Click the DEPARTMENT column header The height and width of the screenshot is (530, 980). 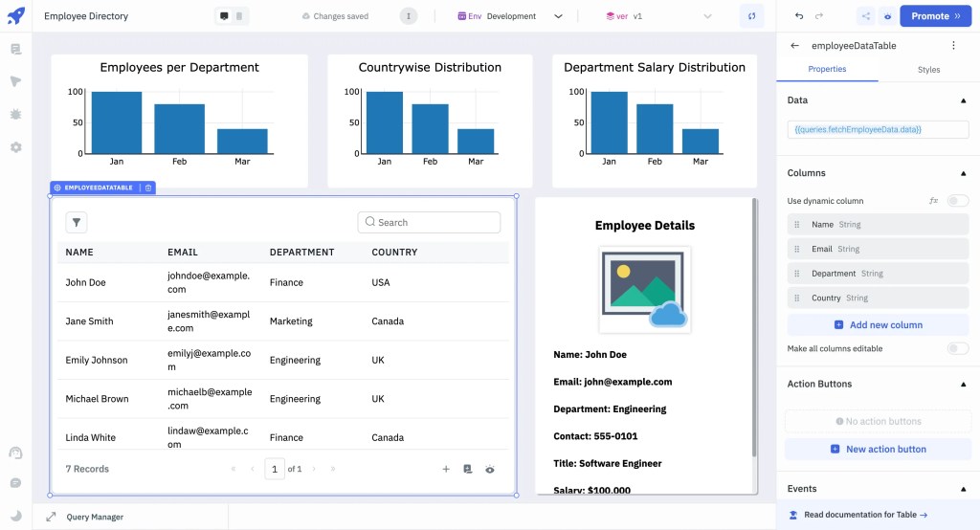pos(301,253)
